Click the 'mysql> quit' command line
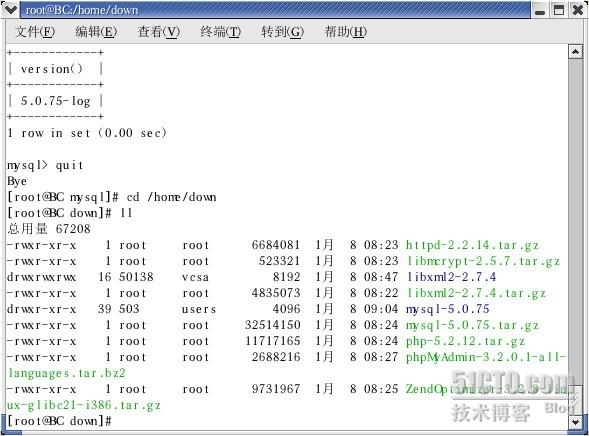This screenshot has height=436, width=589. 45,165
